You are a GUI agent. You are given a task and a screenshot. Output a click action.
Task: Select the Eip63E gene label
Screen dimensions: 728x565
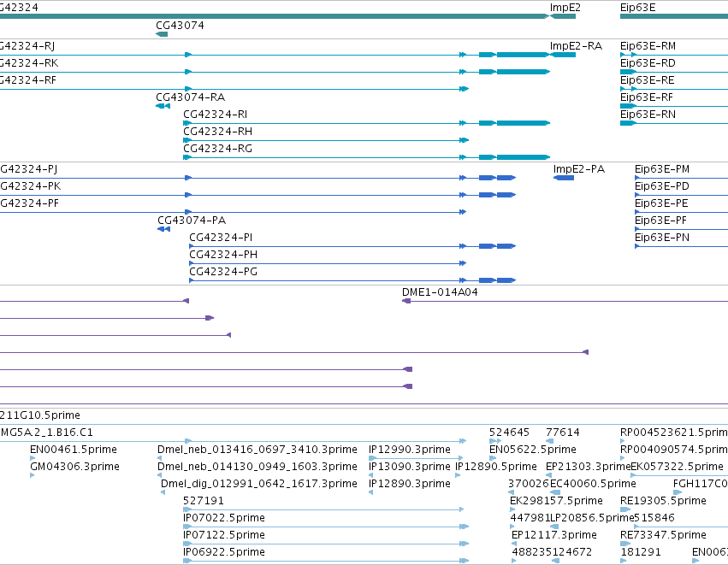637,8
